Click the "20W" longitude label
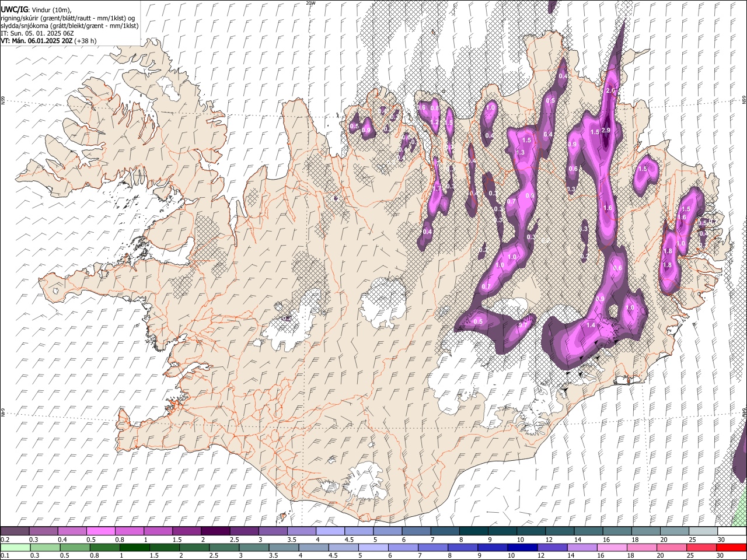The height and width of the screenshot is (560, 747). (310, 3)
